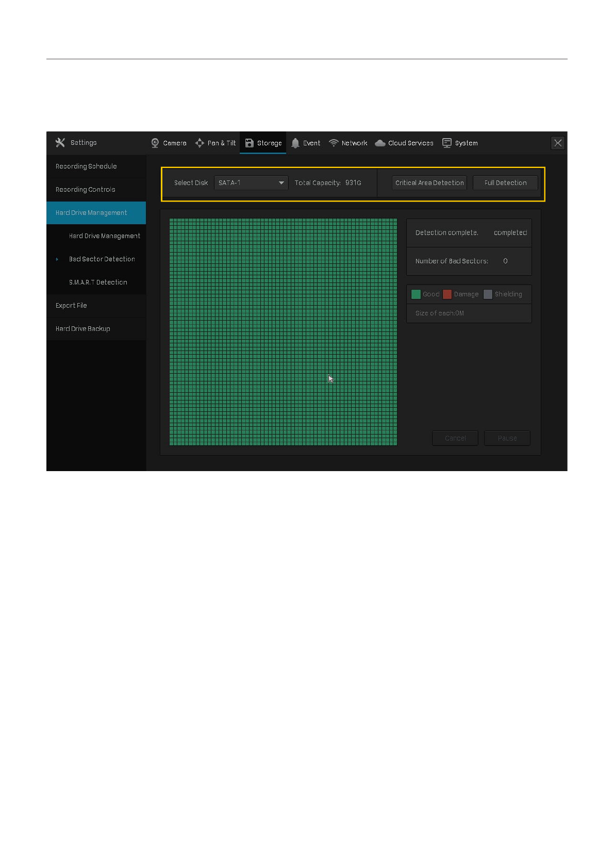Image resolution: width=614 pixels, height=868 pixels.
Task: Click the Settings wrench icon
Action: pos(60,143)
